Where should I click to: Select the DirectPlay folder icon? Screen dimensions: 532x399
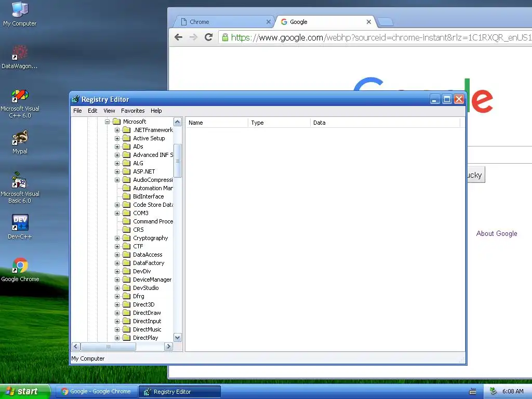pos(127,338)
